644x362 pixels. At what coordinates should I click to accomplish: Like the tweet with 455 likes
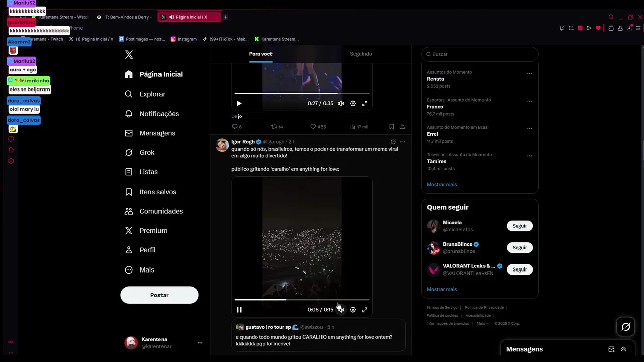pos(318,127)
